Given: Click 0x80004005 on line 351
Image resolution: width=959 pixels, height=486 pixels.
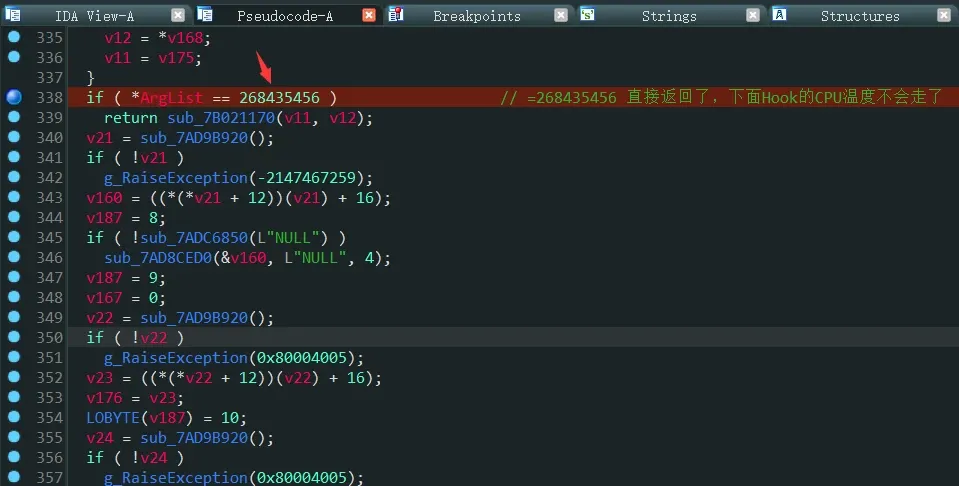Looking at the screenshot, I should [x=301, y=358].
